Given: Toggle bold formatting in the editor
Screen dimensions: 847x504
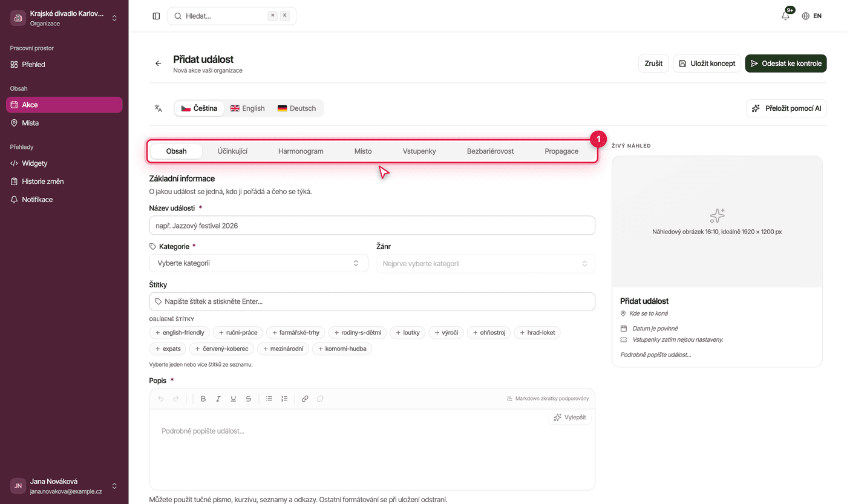Looking at the screenshot, I should [203, 399].
